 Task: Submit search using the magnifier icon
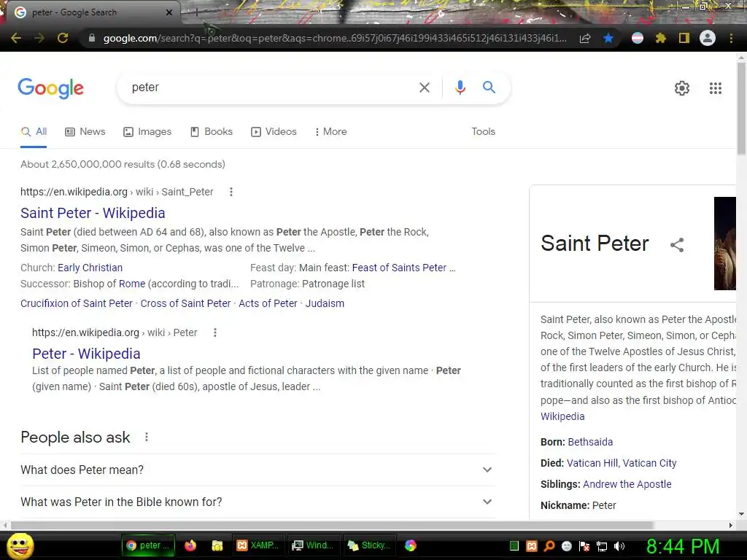click(x=489, y=87)
